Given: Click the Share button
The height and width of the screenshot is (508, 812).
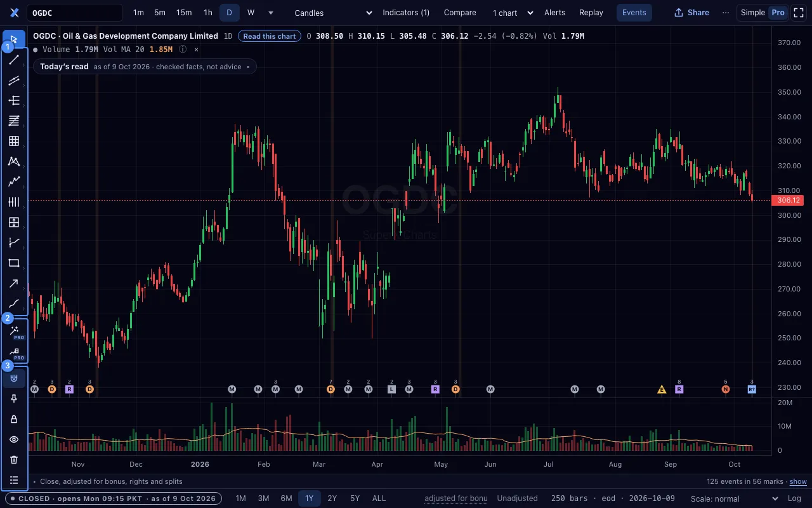Looking at the screenshot, I should point(691,13).
